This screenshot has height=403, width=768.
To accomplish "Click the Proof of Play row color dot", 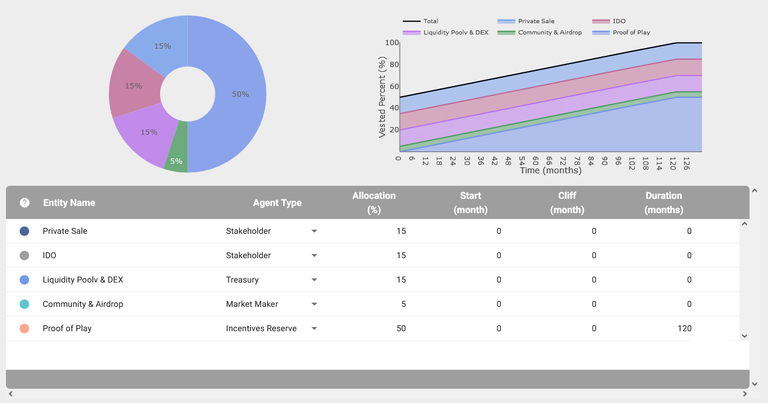I will pyautogui.click(x=24, y=328).
